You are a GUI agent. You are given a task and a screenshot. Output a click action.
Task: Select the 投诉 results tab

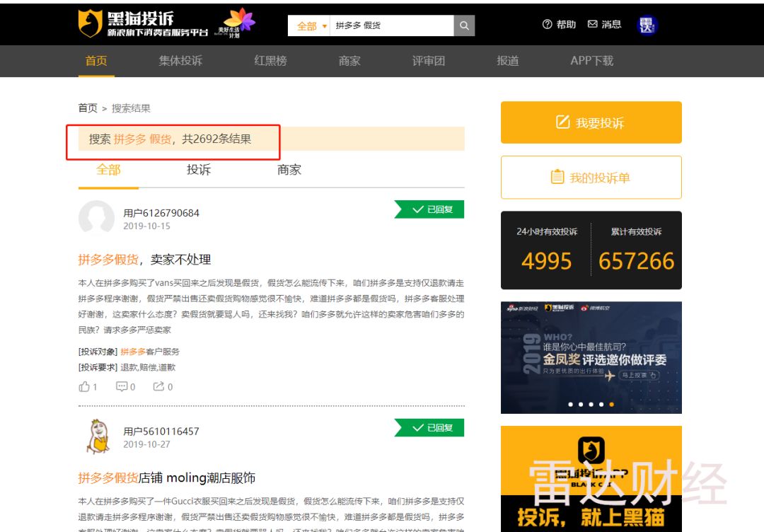pos(199,170)
